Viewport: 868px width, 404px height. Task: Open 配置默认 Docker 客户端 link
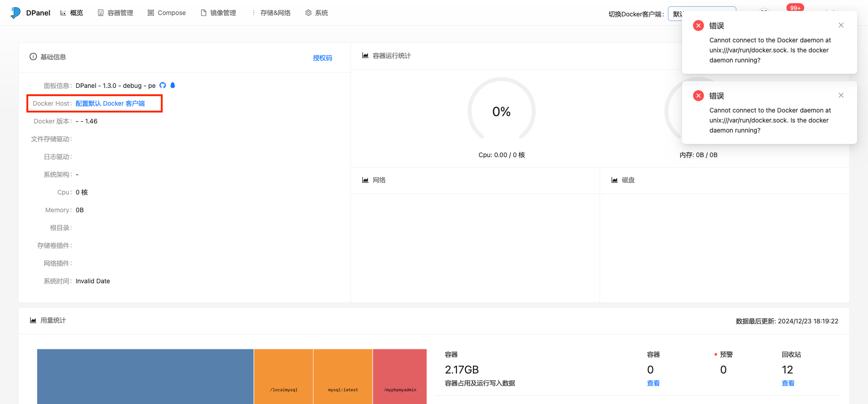(110, 103)
